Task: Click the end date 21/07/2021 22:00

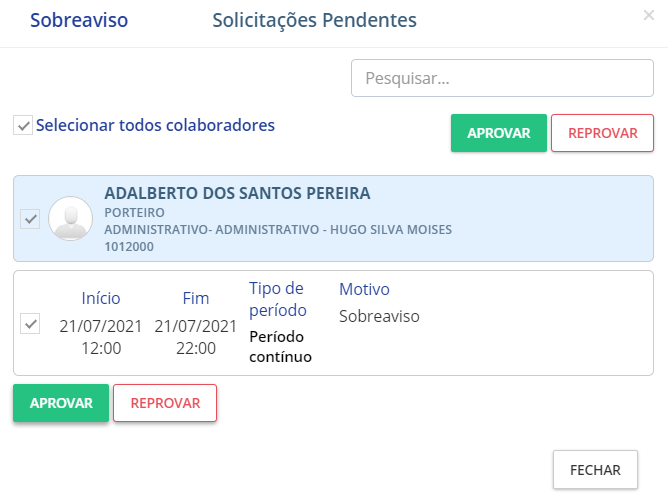Action: [x=196, y=337]
